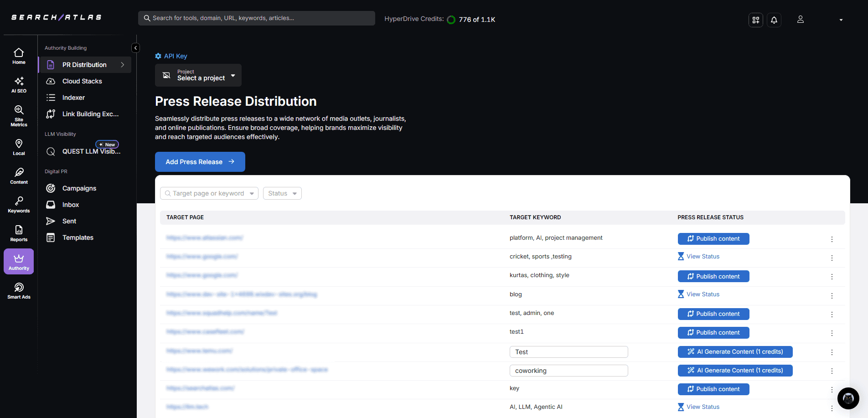Select the AI SEO sidebar icon

pos(19,84)
